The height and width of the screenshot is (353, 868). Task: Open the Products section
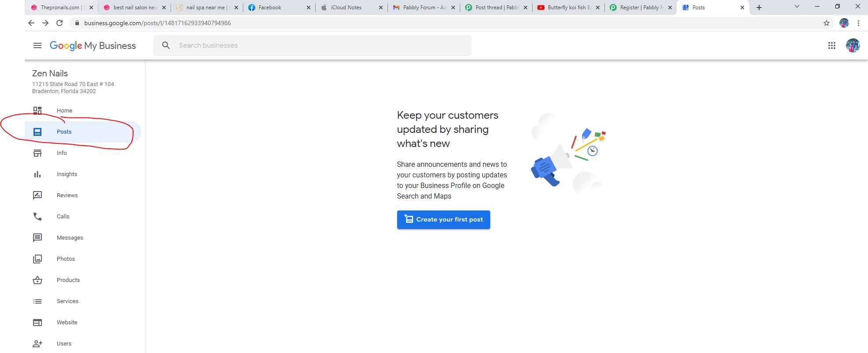click(x=68, y=280)
